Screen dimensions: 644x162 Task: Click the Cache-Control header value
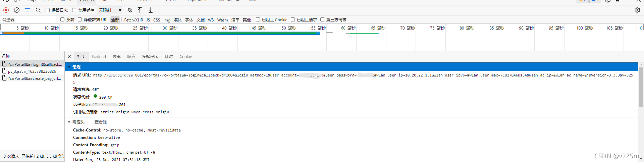(142, 130)
